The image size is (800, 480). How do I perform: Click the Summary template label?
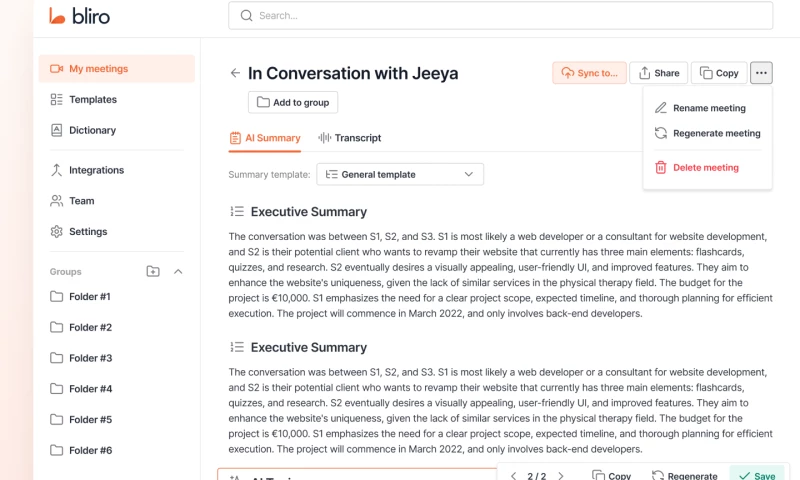tap(269, 174)
